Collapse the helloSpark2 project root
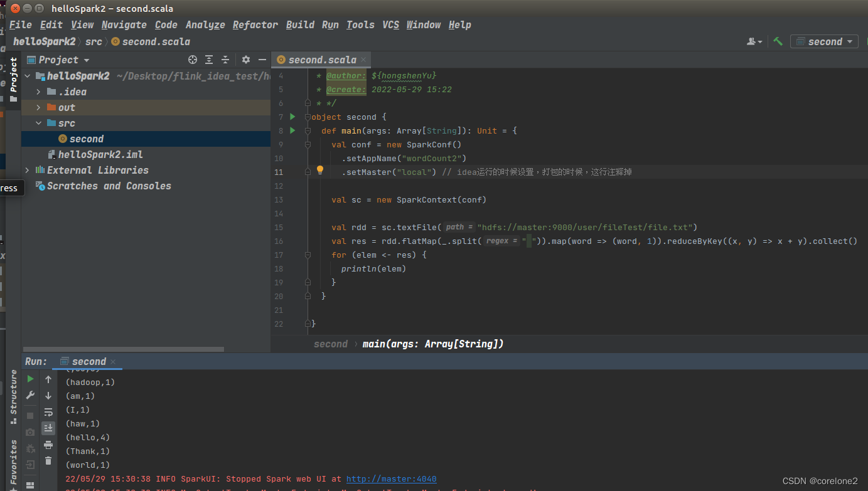The image size is (868, 491). point(27,76)
